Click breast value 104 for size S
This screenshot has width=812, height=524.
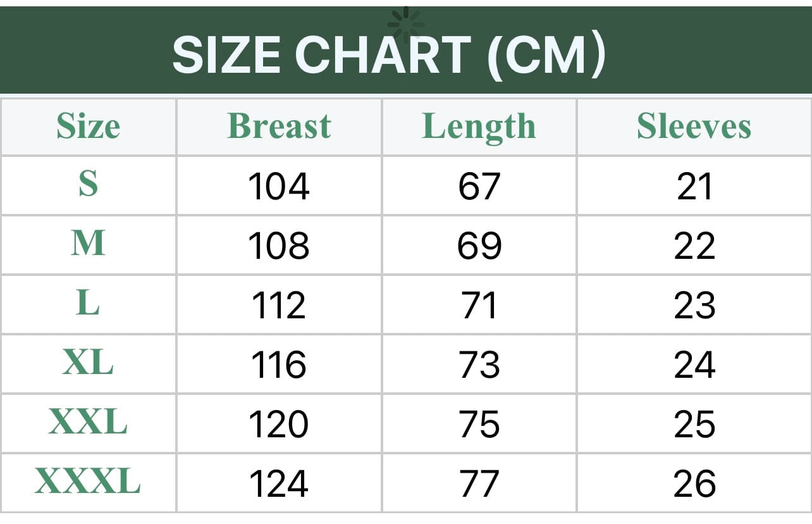pos(279,187)
